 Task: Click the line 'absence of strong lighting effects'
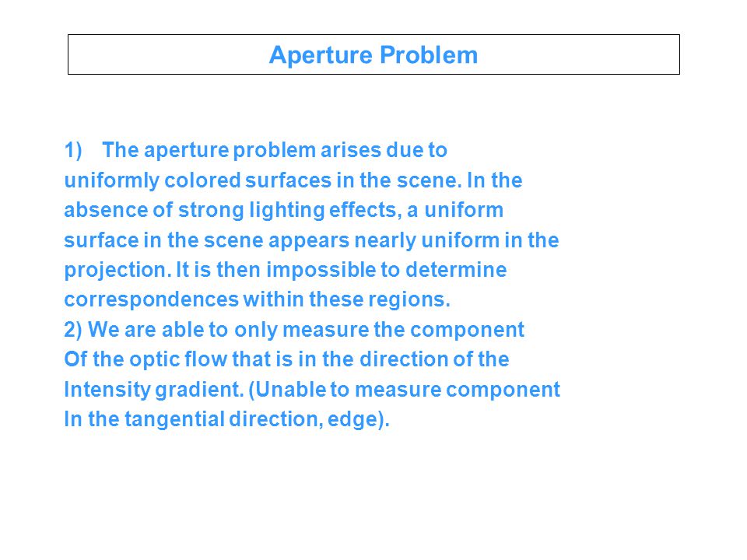tap(284, 210)
